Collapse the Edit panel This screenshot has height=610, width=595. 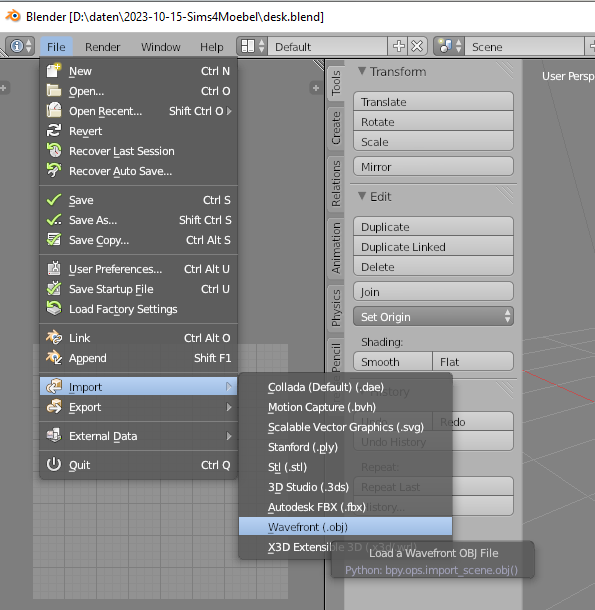[362, 196]
